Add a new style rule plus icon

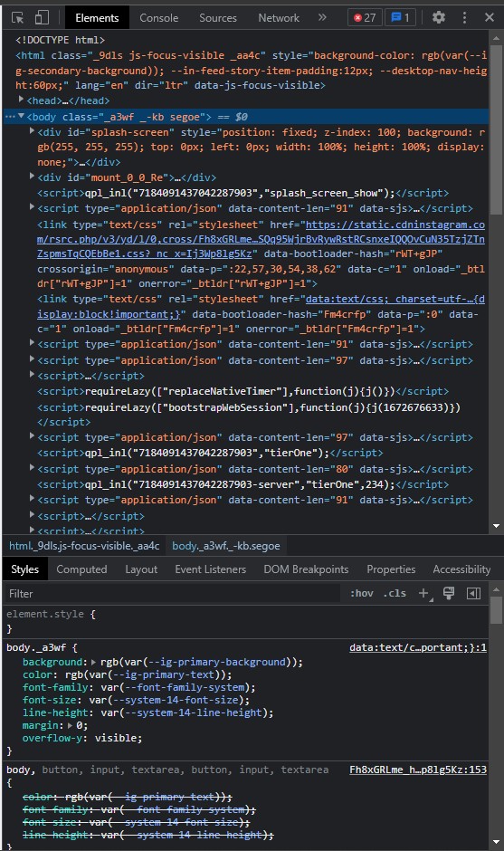424,594
